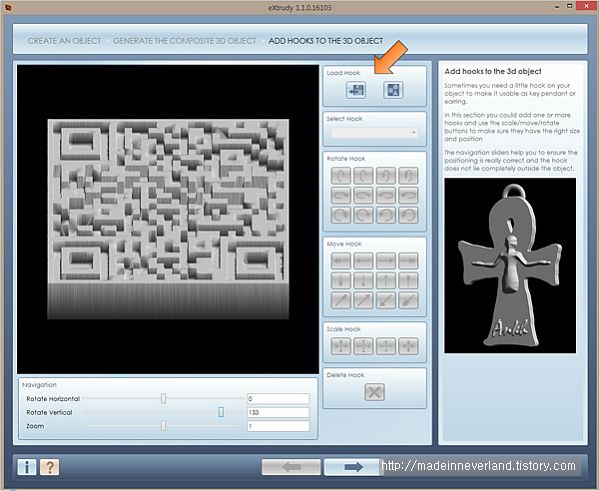Screen dimensions: 600x491
Task: Click the second Scale Hook button
Action: (x=363, y=346)
